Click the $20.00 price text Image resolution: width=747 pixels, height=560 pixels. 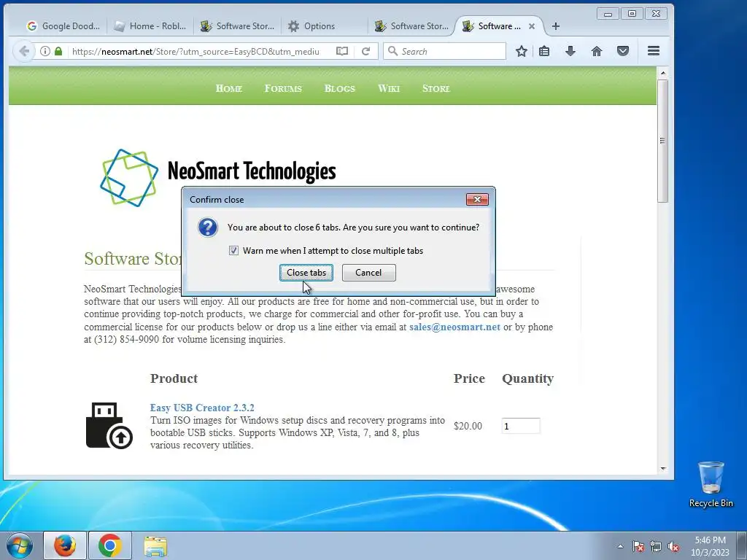pyautogui.click(x=468, y=426)
